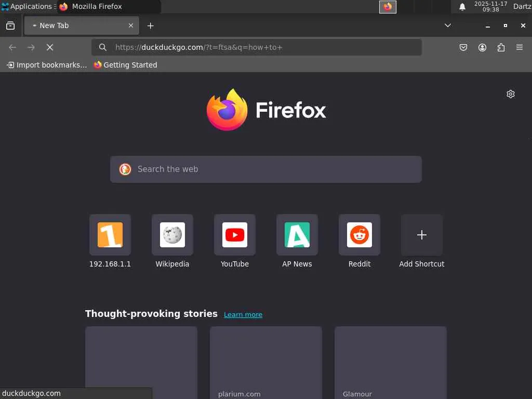Stop loading the page
532x399 pixels.
tap(50, 47)
